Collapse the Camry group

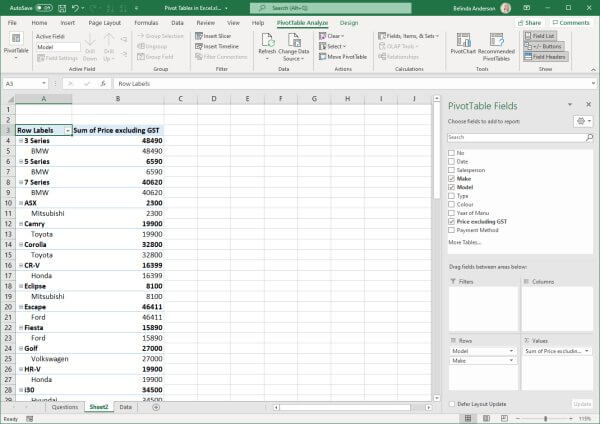tap(21, 224)
